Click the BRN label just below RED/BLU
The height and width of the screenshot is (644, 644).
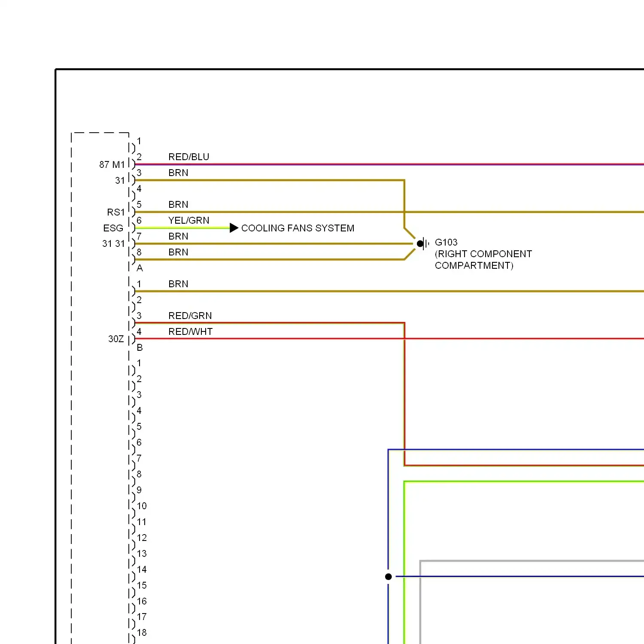(x=178, y=173)
